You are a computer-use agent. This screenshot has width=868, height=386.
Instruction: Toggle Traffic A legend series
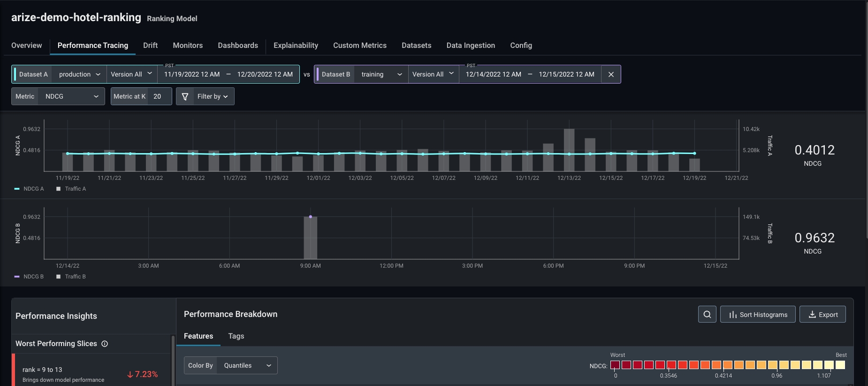[x=71, y=189]
